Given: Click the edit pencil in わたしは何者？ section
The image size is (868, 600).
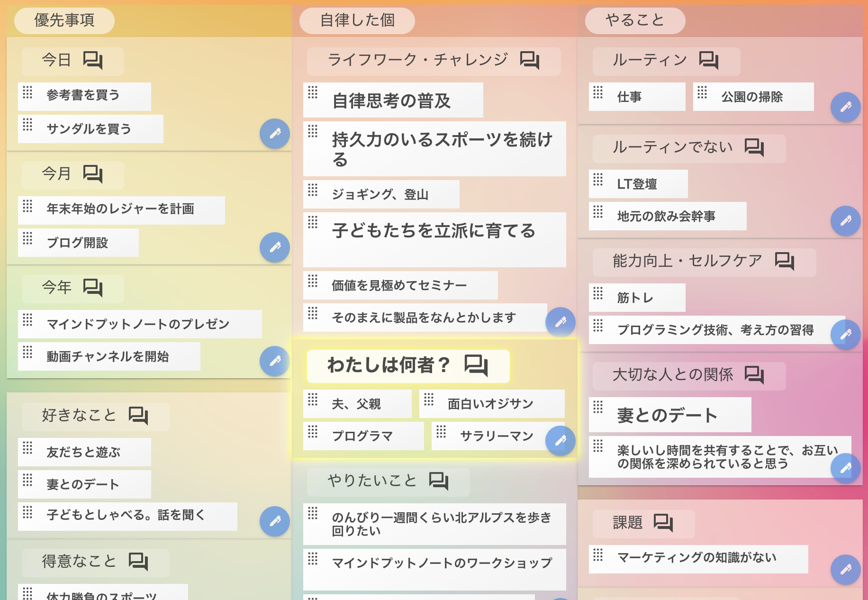Looking at the screenshot, I should [560, 441].
